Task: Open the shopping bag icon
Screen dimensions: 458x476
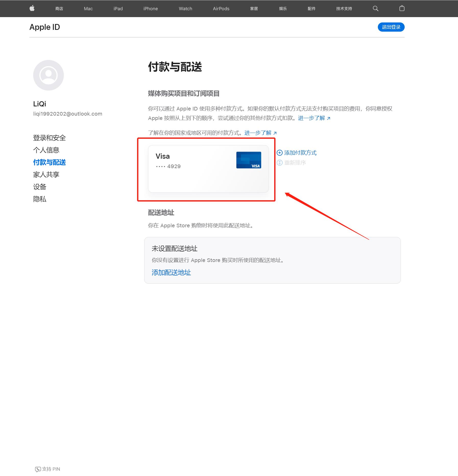Action: point(402,8)
